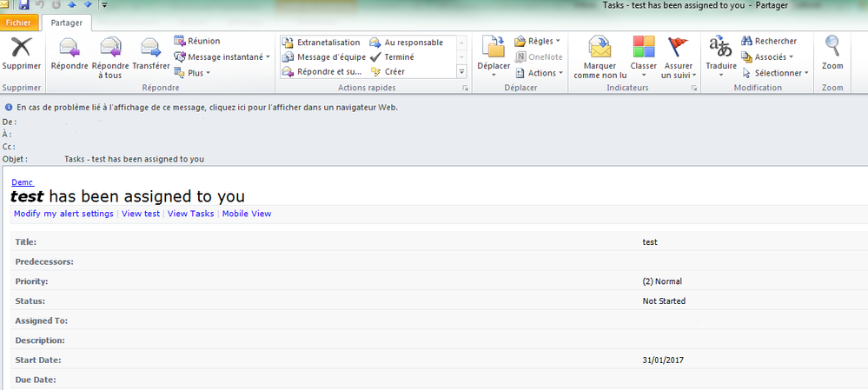Click the Objet subject text

(x=134, y=159)
